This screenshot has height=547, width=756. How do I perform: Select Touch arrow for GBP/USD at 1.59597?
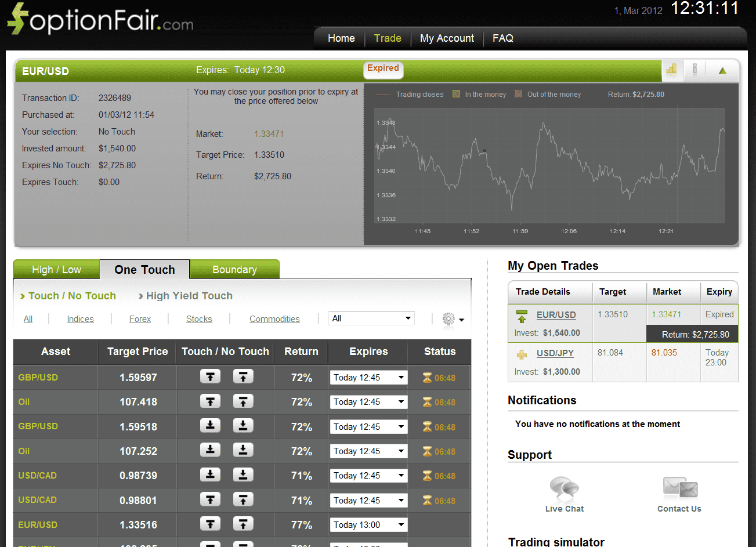coord(210,376)
